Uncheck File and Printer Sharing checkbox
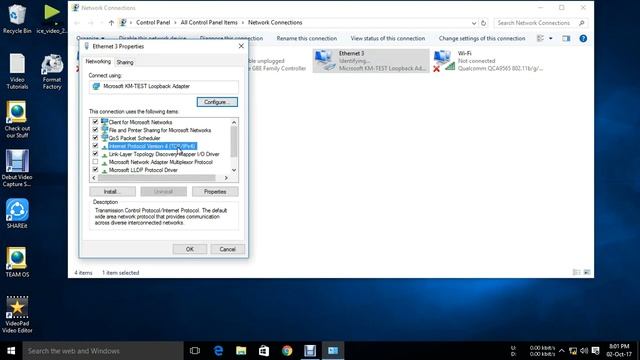 (95, 130)
